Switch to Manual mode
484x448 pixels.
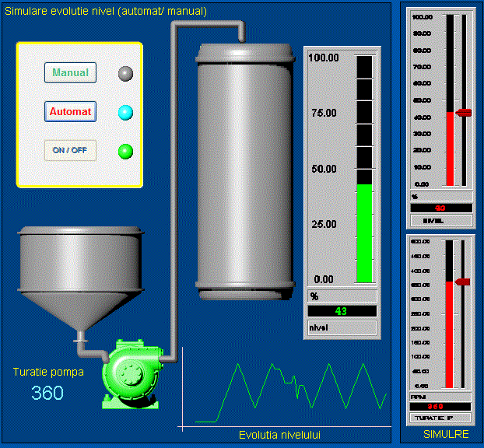pyautogui.click(x=70, y=73)
